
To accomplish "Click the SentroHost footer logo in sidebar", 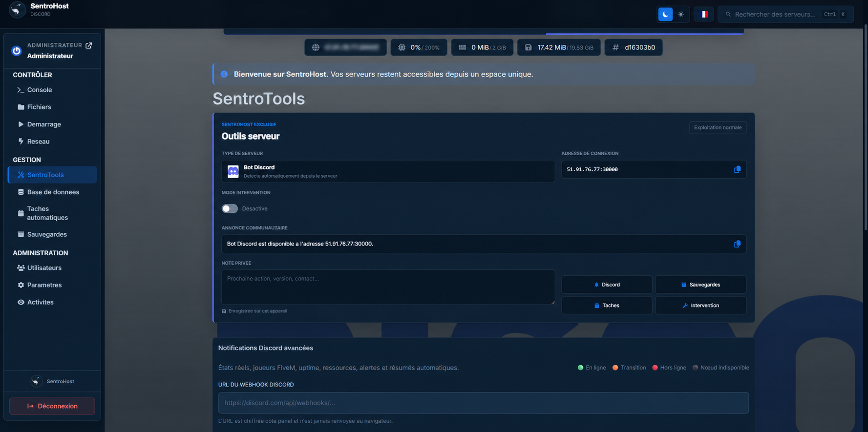I will (x=37, y=381).
